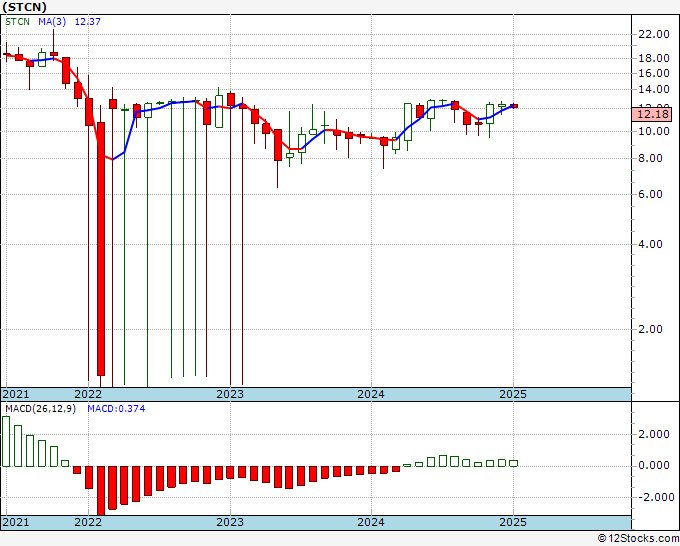Click the last green MACD bar at 2025

click(513, 464)
